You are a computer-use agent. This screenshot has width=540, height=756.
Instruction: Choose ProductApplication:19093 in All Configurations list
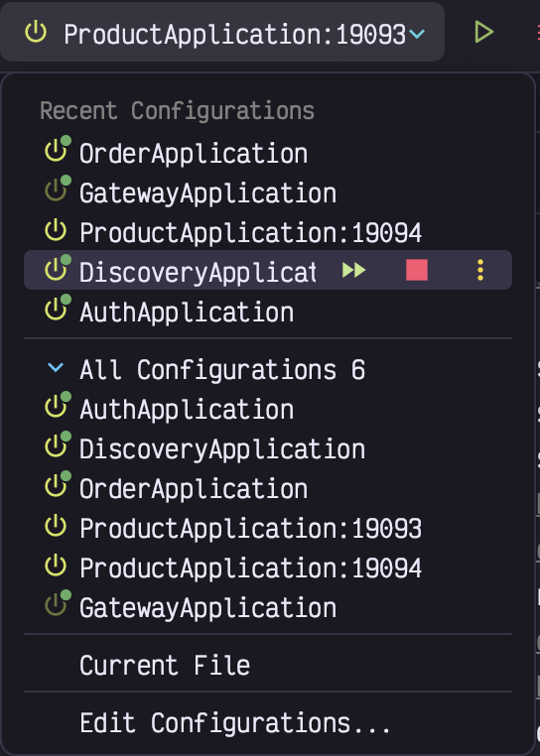click(x=268, y=528)
